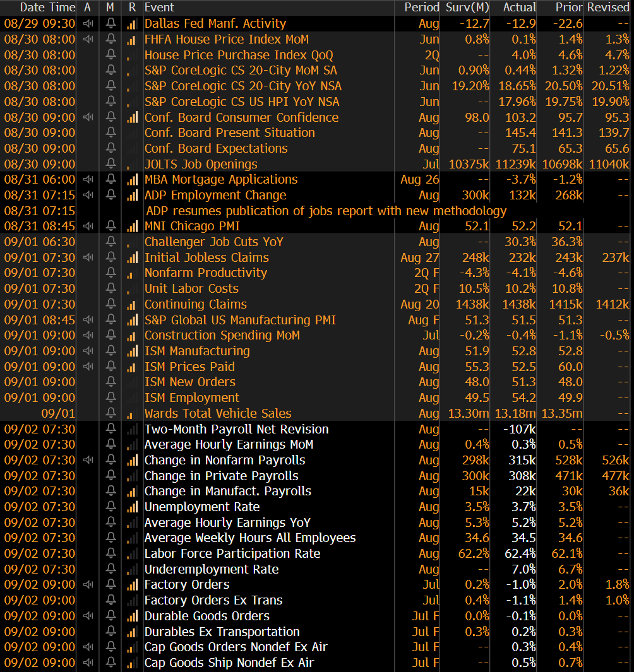This screenshot has width=634, height=672.
Task: Enable alert bell for JOLTS Job Openings
Action: click(111, 164)
